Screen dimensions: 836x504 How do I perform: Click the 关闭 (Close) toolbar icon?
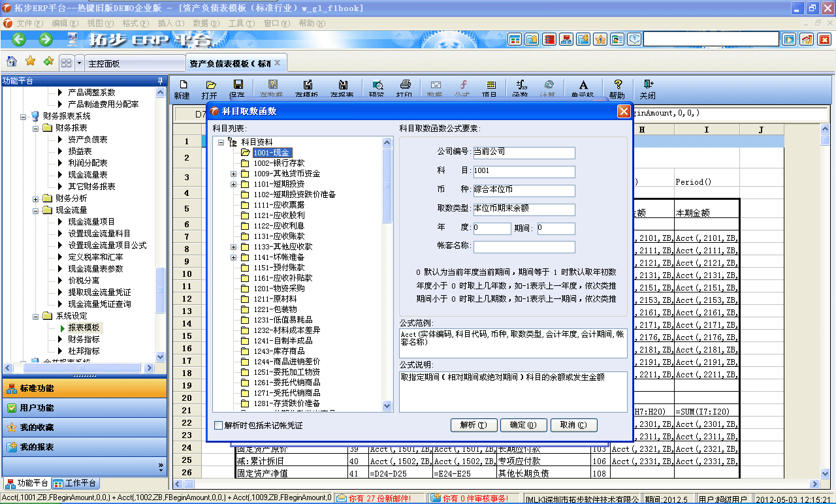tap(648, 87)
